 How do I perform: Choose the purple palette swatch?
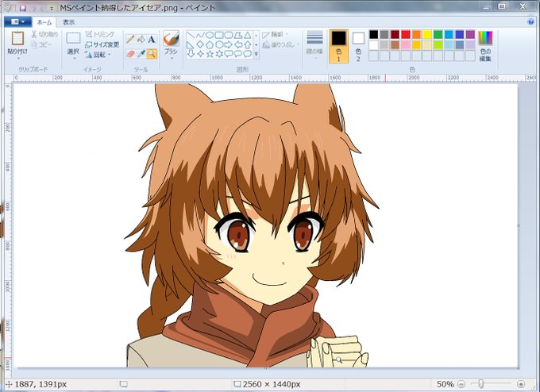[470, 34]
